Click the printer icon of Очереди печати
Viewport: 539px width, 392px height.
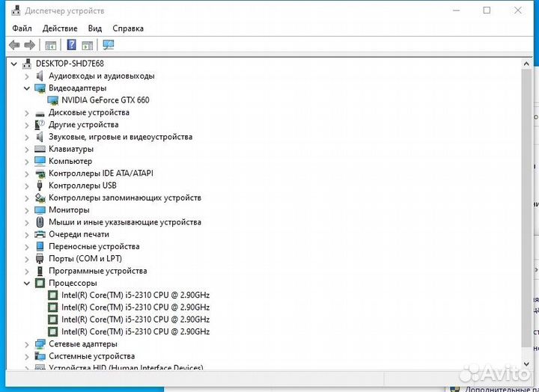(40, 234)
